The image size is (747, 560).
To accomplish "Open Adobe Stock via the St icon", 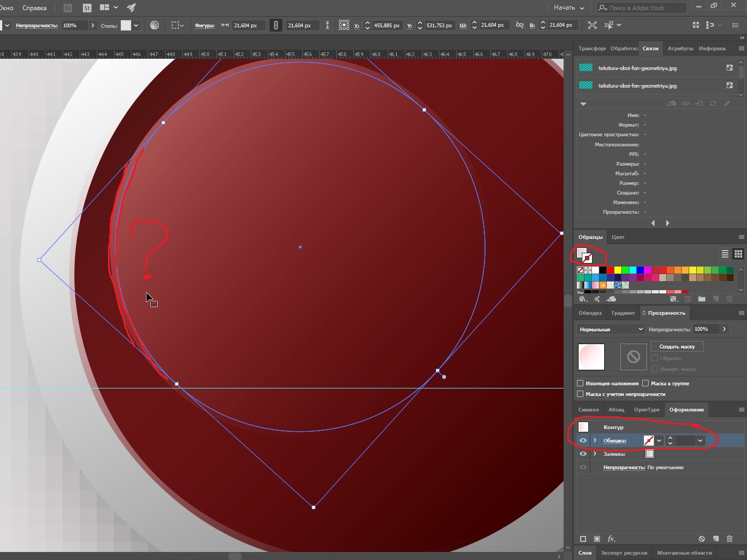I will pos(87,8).
